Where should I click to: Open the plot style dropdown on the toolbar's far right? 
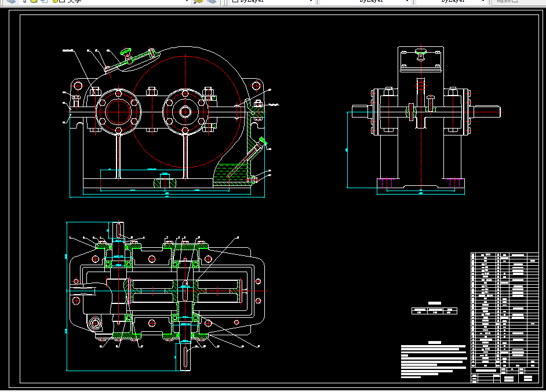point(518,1)
